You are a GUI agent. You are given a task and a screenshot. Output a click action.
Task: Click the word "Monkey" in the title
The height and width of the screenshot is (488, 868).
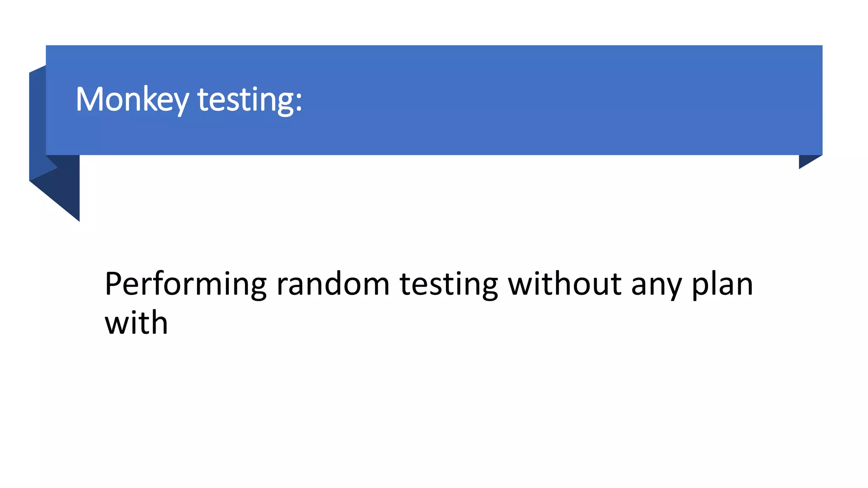coord(132,100)
